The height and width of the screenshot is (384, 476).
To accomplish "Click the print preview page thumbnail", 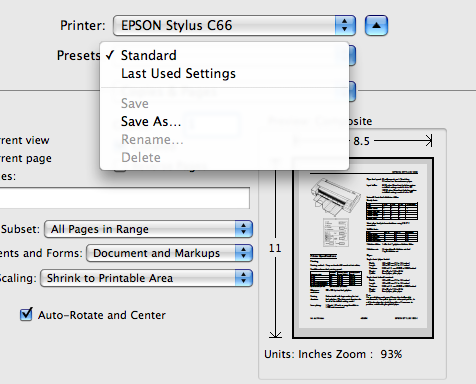I will 363,248.
